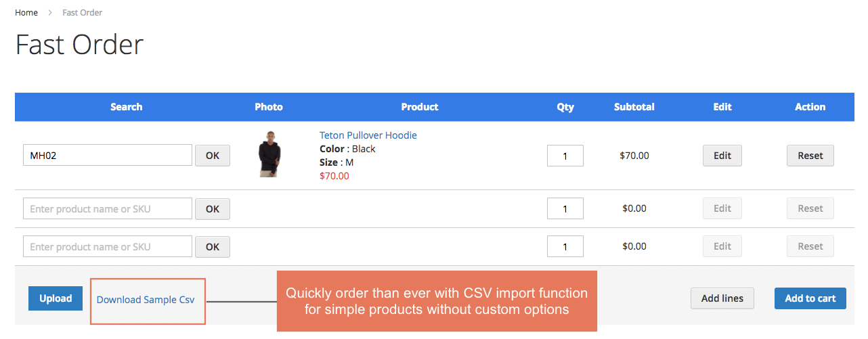Select the second row quantity field
Viewport: 868px width, 339px height.
click(565, 208)
